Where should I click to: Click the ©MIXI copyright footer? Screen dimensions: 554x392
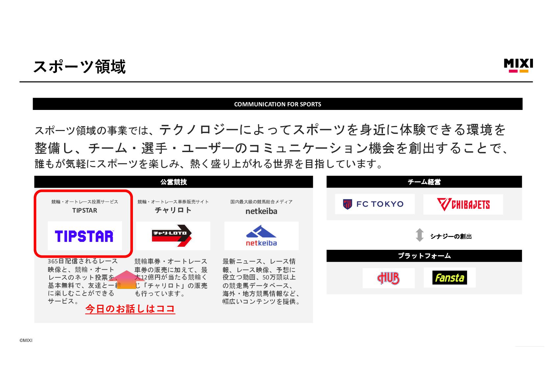tap(26, 340)
